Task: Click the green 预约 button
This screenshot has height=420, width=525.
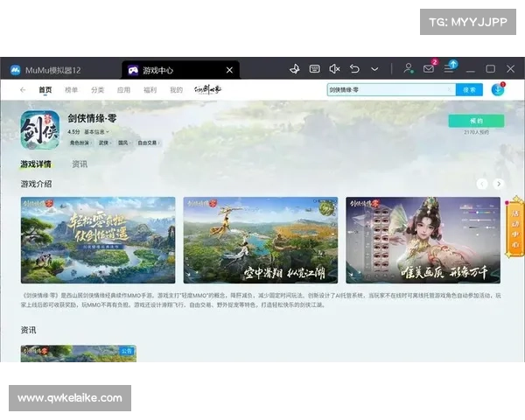Action: (x=476, y=121)
